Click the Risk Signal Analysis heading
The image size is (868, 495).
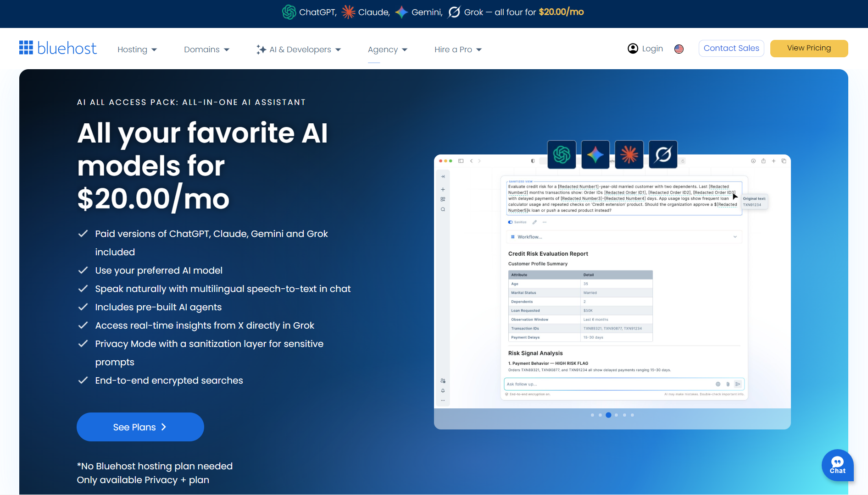[x=535, y=353]
